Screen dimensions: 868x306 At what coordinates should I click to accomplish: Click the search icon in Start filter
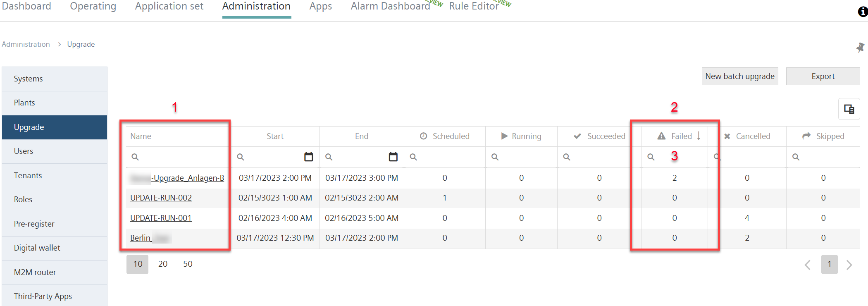coord(241,157)
